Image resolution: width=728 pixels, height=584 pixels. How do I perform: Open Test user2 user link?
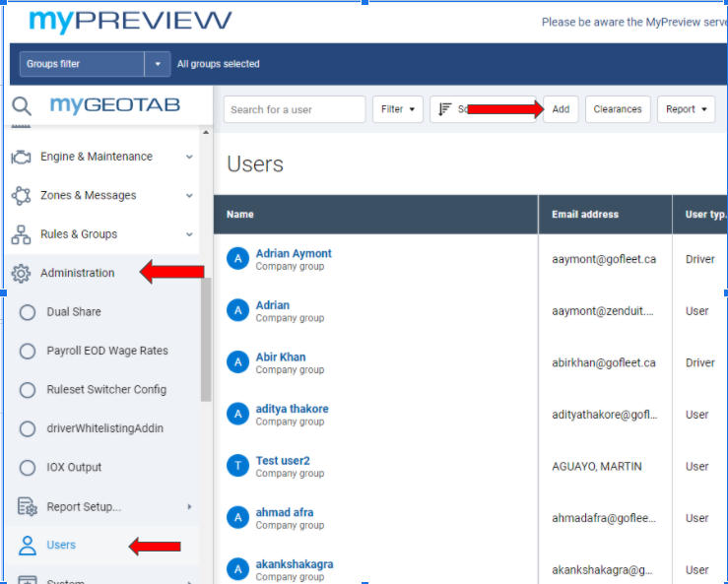click(283, 461)
